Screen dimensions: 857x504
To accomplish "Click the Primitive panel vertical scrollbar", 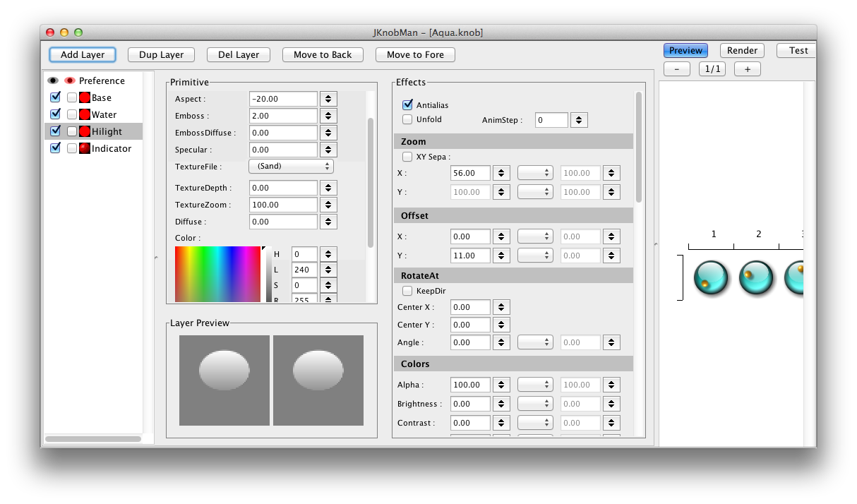I will (x=371, y=182).
